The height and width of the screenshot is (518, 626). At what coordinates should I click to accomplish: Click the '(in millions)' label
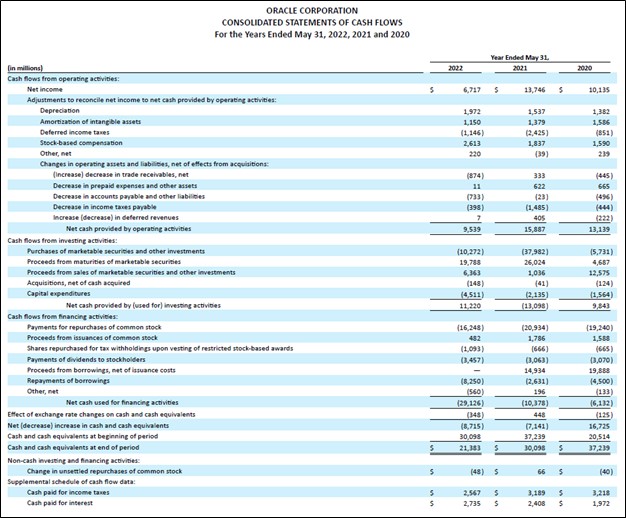(x=26, y=68)
